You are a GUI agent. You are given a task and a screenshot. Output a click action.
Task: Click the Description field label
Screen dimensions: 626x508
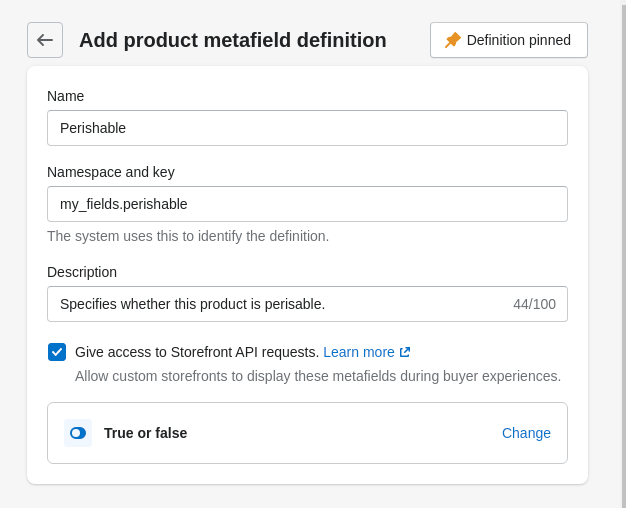pyautogui.click(x=82, y=272)
